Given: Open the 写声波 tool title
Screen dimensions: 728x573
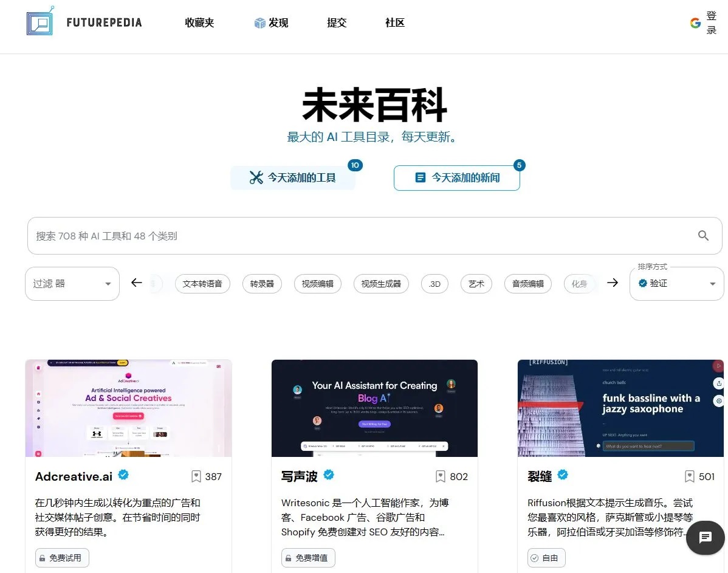Looking at the screenshot, I should [300, 476].
